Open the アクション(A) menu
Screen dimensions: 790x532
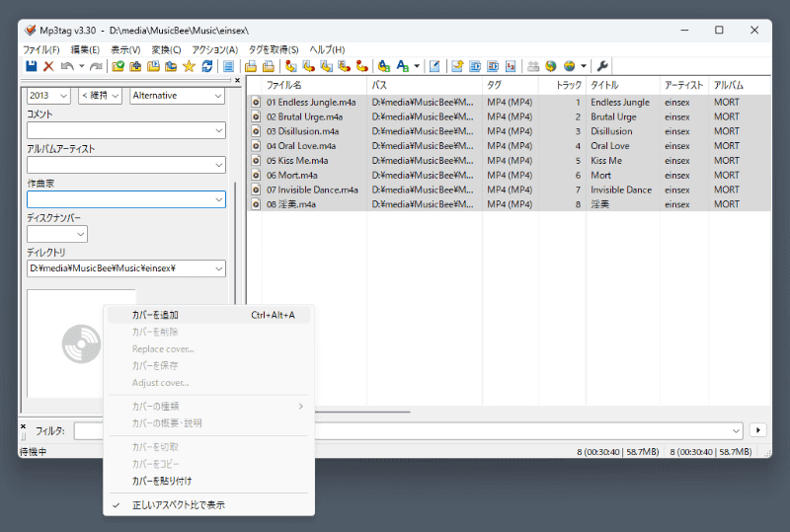[214, 49]
